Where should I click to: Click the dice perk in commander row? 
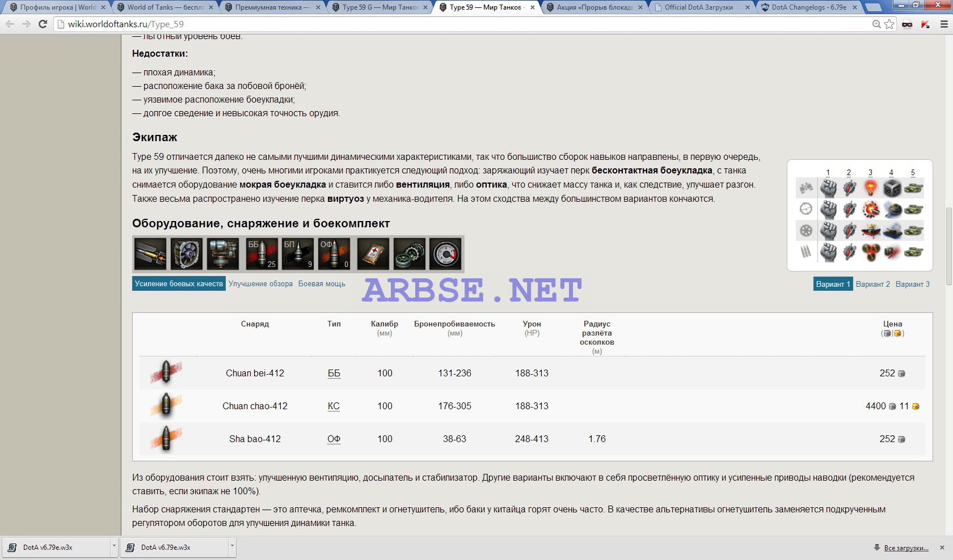click(x=892, y=188)
